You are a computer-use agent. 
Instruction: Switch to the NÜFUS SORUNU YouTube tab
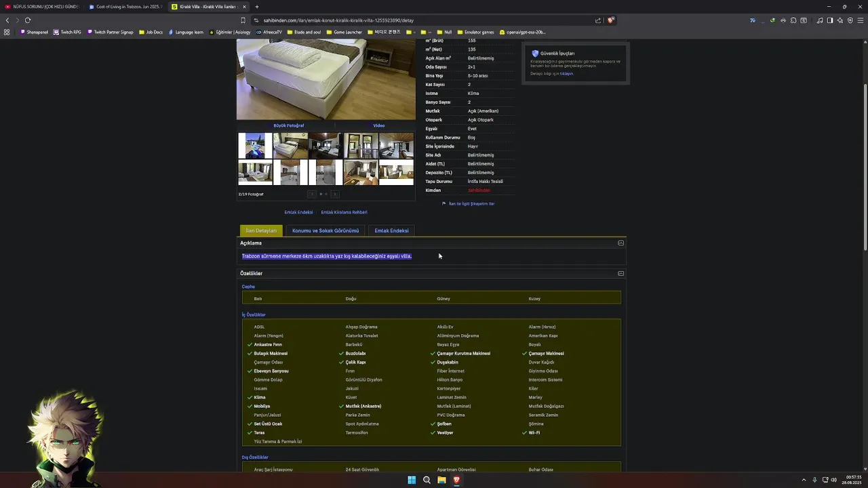coord(41,7)
